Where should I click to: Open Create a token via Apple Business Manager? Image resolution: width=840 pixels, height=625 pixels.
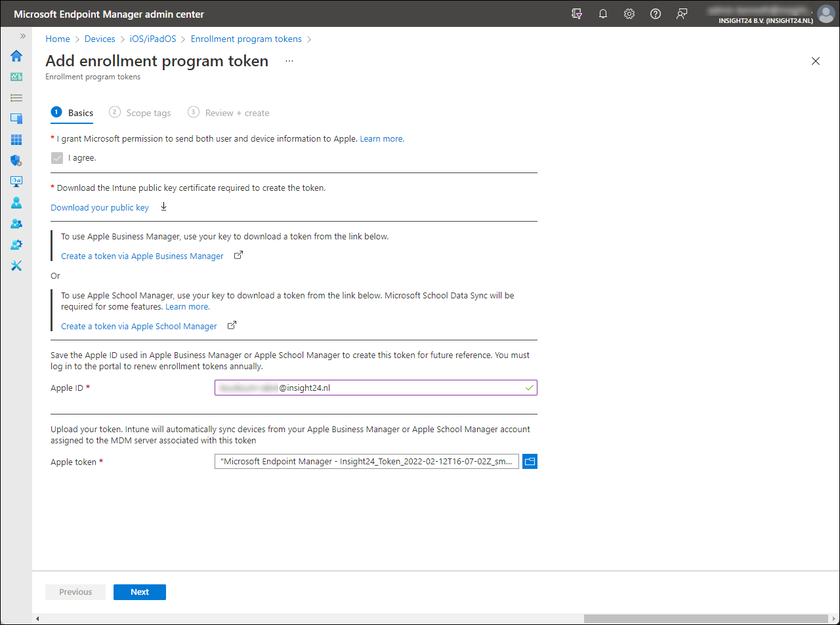pyautogui.click(x=142, y=256)
